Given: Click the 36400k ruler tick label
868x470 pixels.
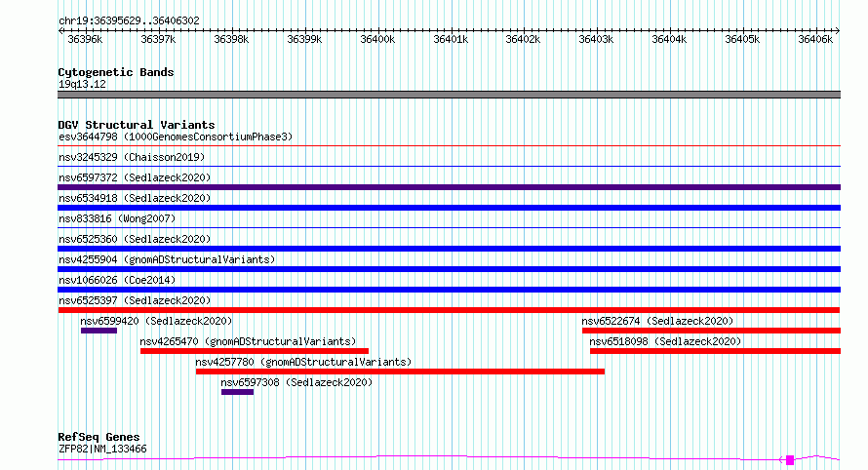Looking at the screenshot, I should point(377,39).
